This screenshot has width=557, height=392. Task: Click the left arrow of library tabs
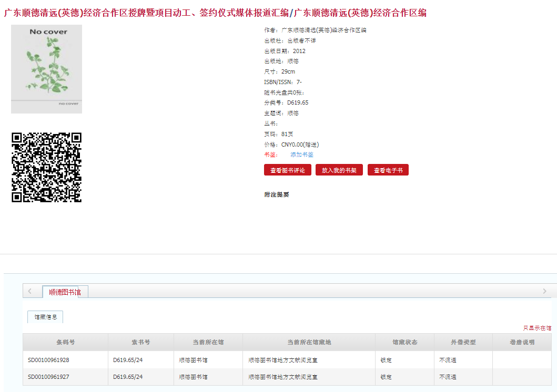pyautogui.click(x=30, y=291)
